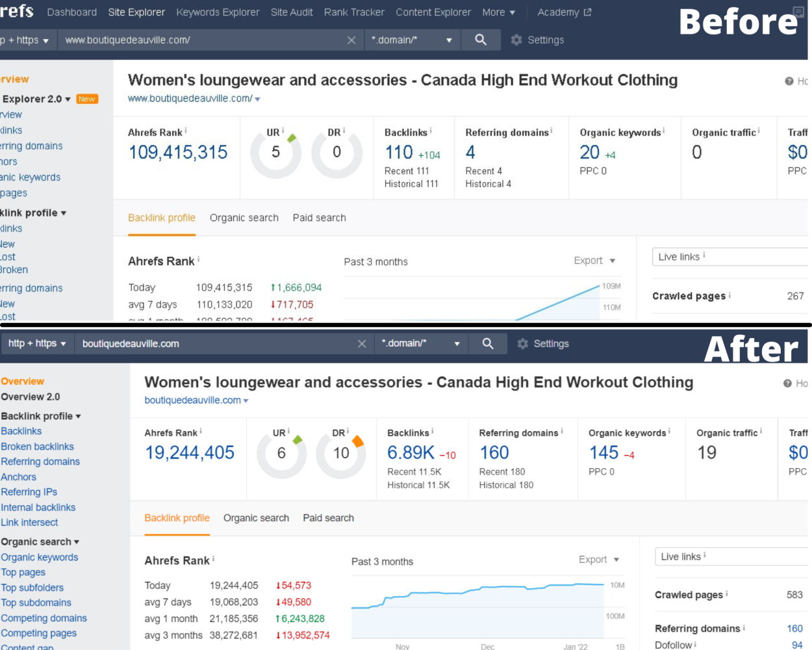This screenshot has height=650, width=812.
Task: Click the 6.89K backlinks count in After panel
Action: 411,452
